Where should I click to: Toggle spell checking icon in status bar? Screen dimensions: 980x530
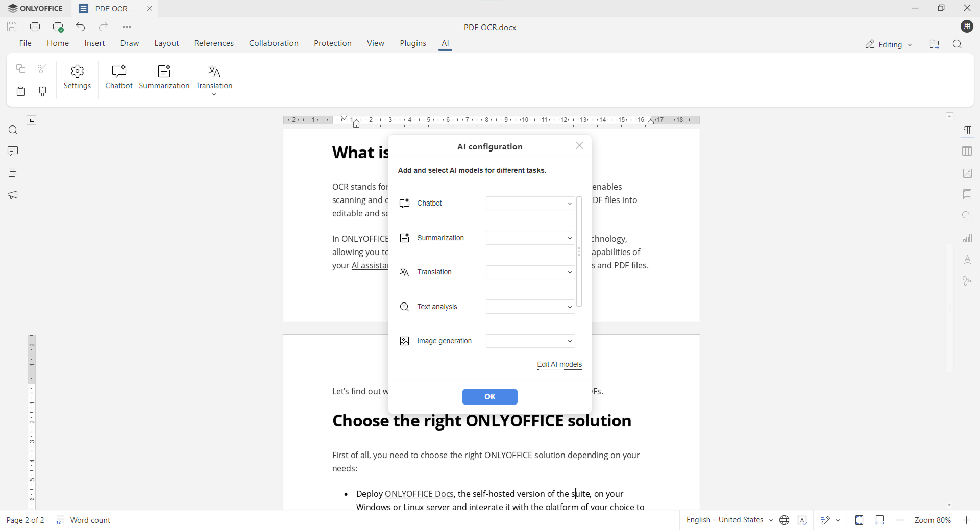click(x=802, y=520)
